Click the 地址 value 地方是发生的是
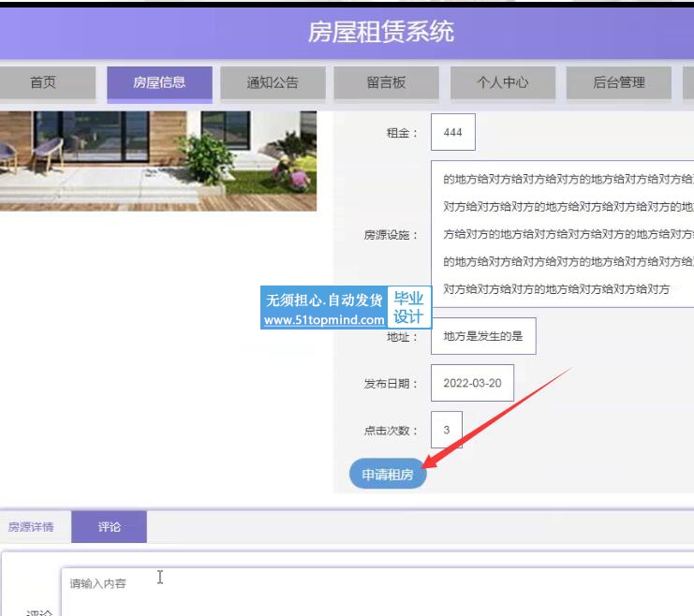This screenshot has width=694, height=616. coord(483,336)
